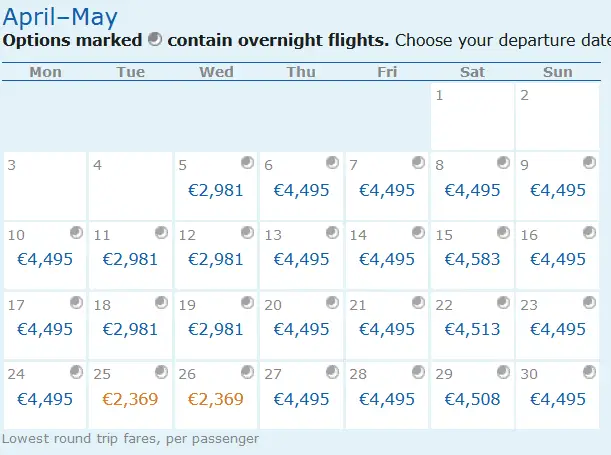Choose €4,508 fare on April 29
Image resolution: width=611 pixels, height=455 pixels.
472,399
